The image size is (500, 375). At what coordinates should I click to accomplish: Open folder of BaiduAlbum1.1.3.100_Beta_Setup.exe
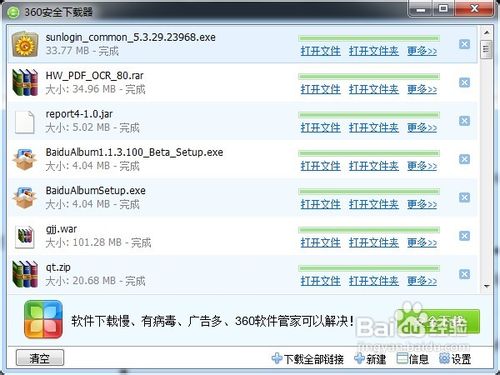tap(374, 166)
